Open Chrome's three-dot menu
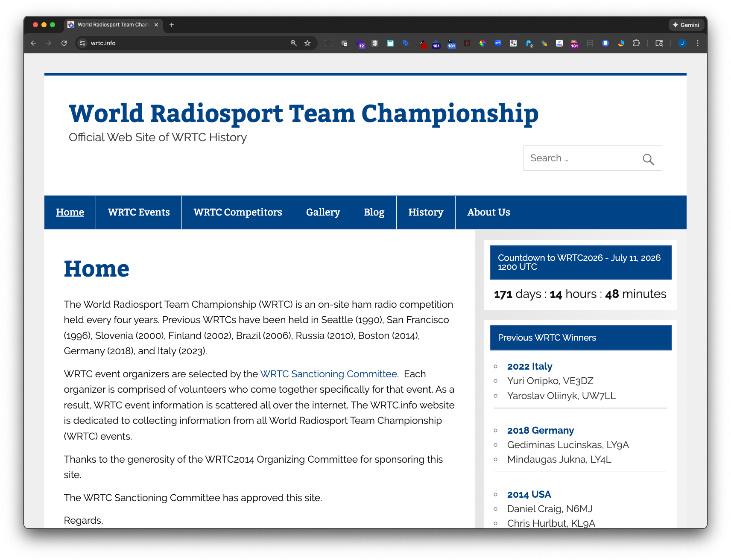 pyautogui.click(x=697, y=43)
